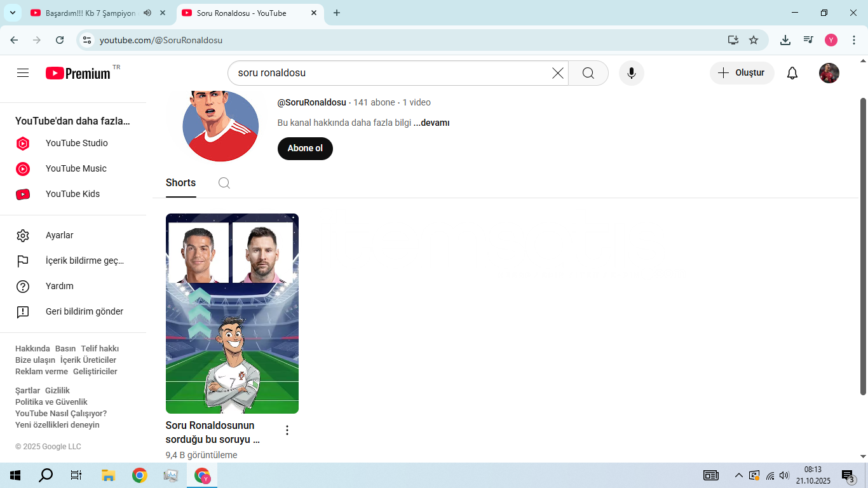Open a new browser tab
The image size is (868, 488).
tap(337, 13)
